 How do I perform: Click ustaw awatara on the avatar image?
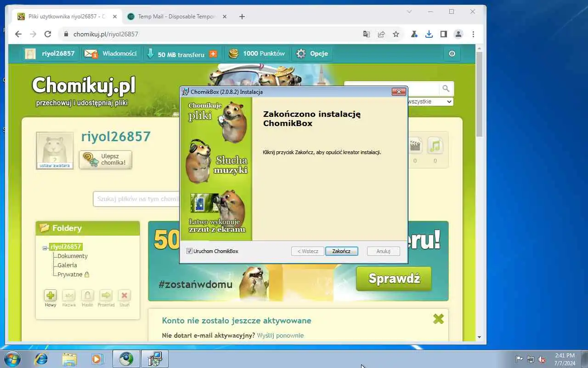click(x=55, y=166)
